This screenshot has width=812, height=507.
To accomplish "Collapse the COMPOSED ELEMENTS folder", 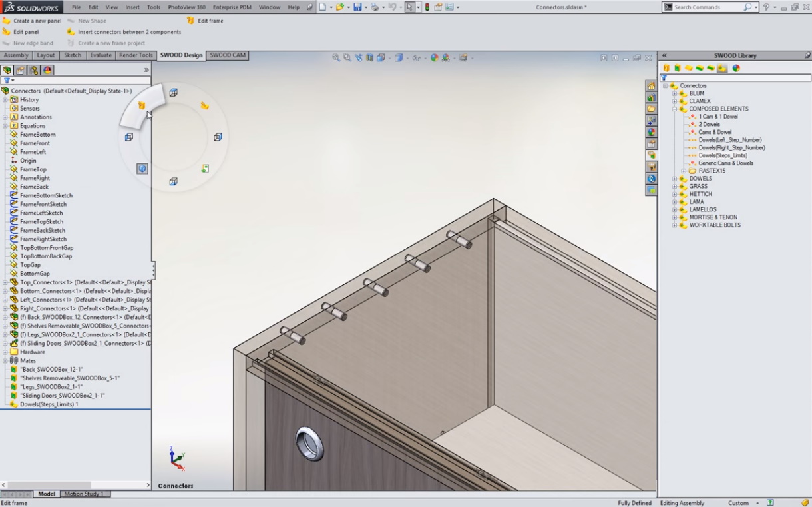I will 674,109.
